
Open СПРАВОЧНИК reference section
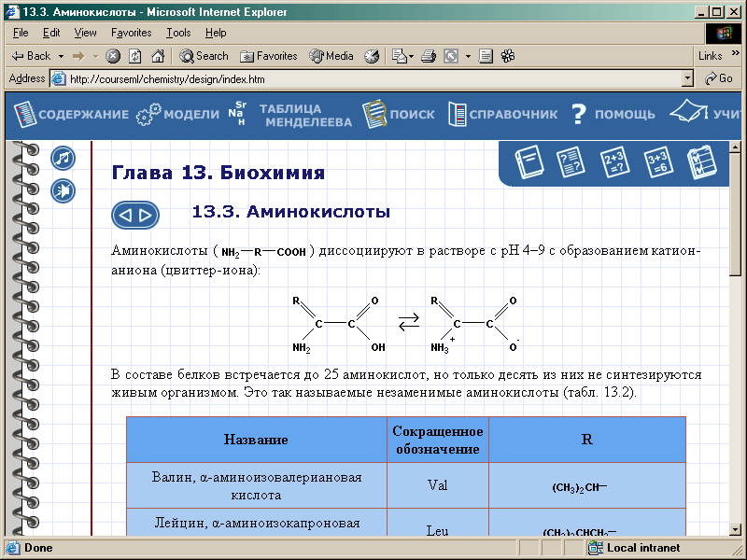[503, 114]
